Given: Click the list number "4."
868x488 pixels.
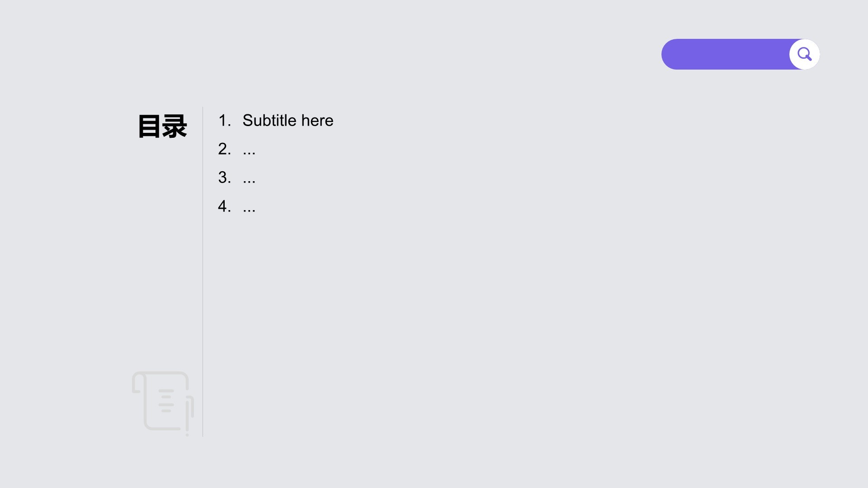Looking at the screenshot, I should click(224, 206).
